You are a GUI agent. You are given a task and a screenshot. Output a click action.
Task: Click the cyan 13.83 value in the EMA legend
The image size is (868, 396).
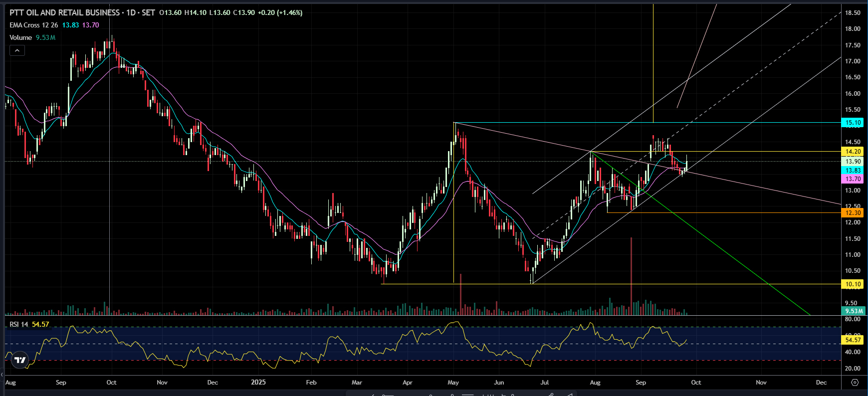[x=70, y=25]
